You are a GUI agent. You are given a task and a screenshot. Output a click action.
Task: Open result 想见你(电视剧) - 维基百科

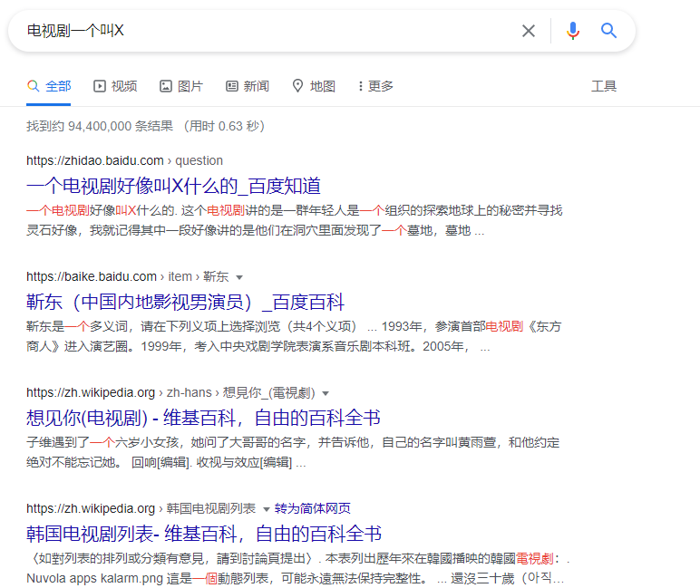pos(203,418)
